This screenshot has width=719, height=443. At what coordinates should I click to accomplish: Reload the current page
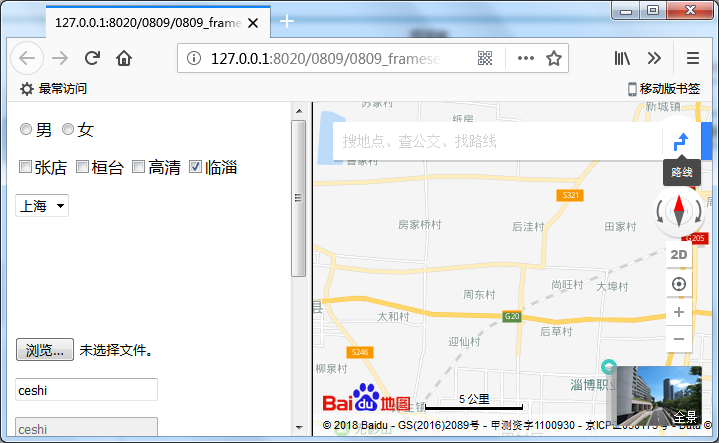tap(92, 58)
